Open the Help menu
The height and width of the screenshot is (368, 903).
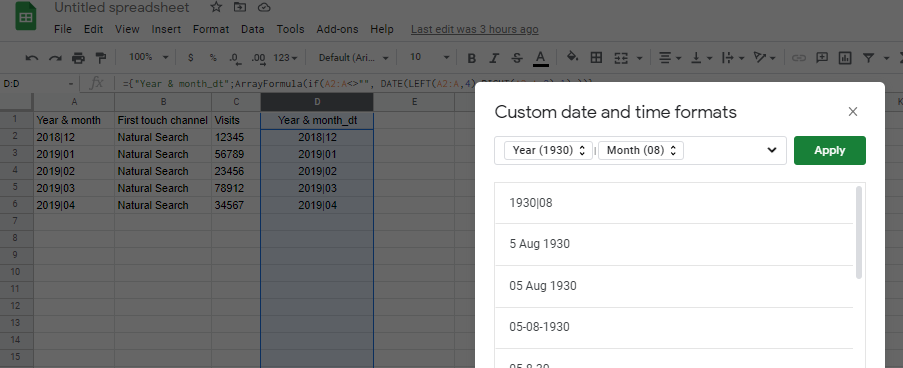[x=382, y=29]
